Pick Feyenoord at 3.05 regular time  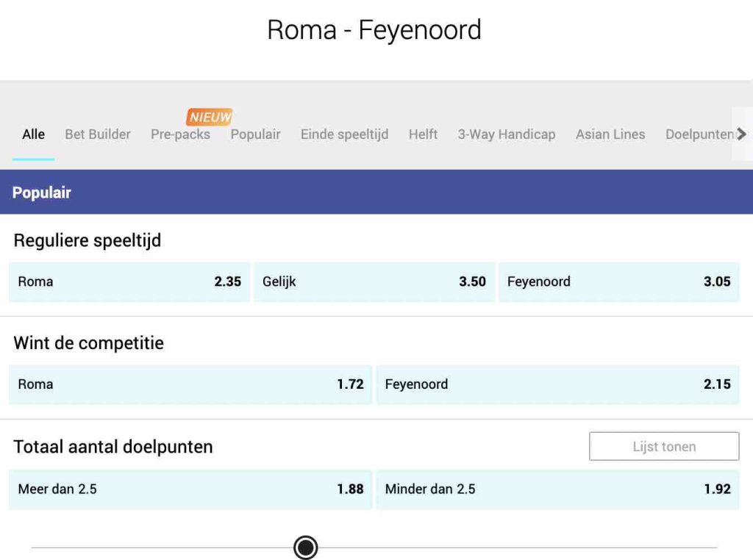click(x=619, y=281)
